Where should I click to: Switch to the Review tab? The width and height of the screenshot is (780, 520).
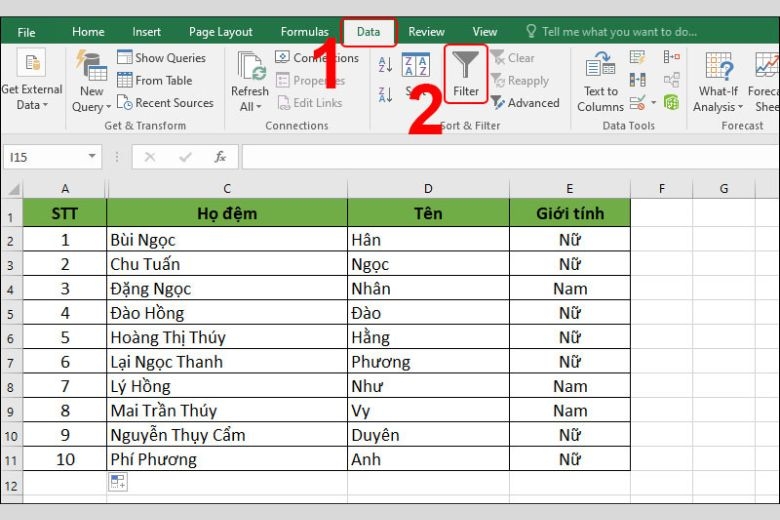click(x=426, y=32)
